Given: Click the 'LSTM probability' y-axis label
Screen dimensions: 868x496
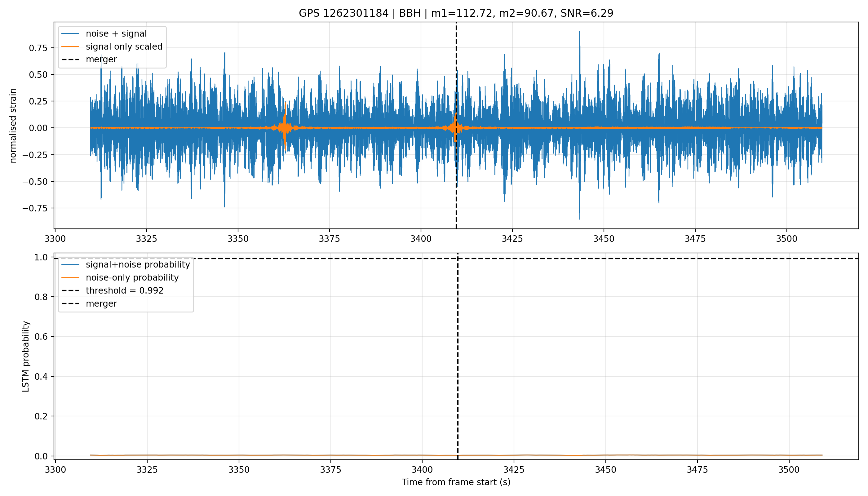Looking at the screenshot, I should (26, 356).
